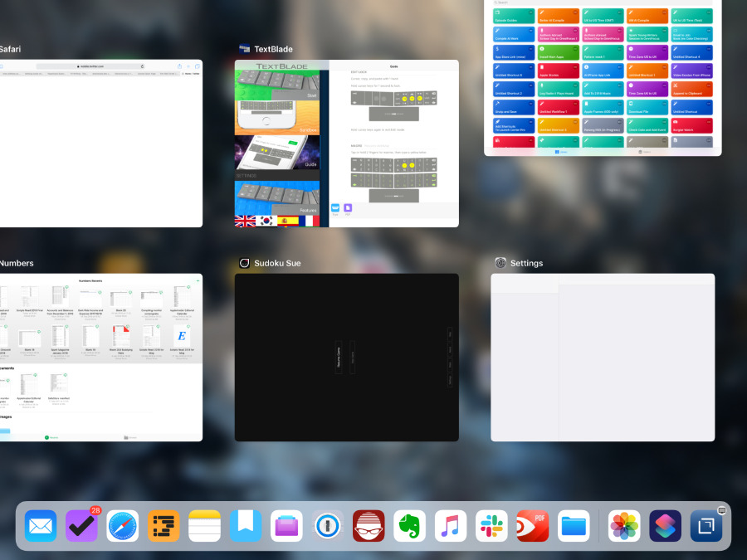Tap the Sudoku Sue app icon above its card
The height and width of the screenshot is (560, 747).
[244, 263]
